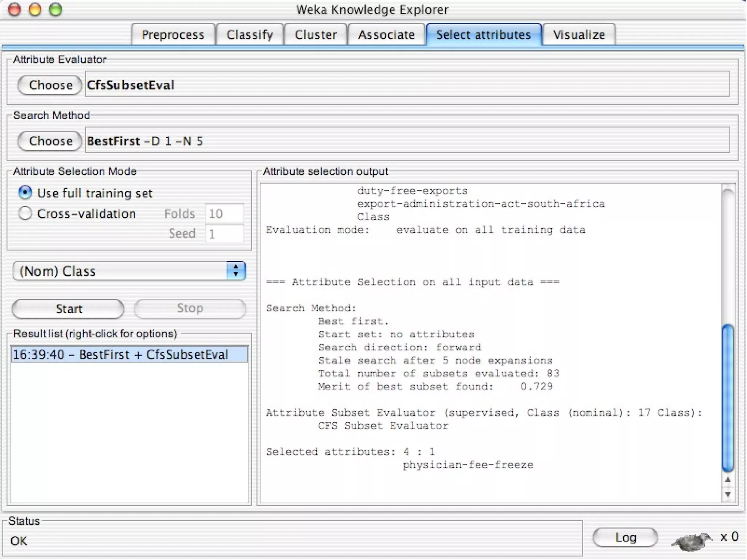Click the Folds input field
747x560 pixels.
point(224,214)
